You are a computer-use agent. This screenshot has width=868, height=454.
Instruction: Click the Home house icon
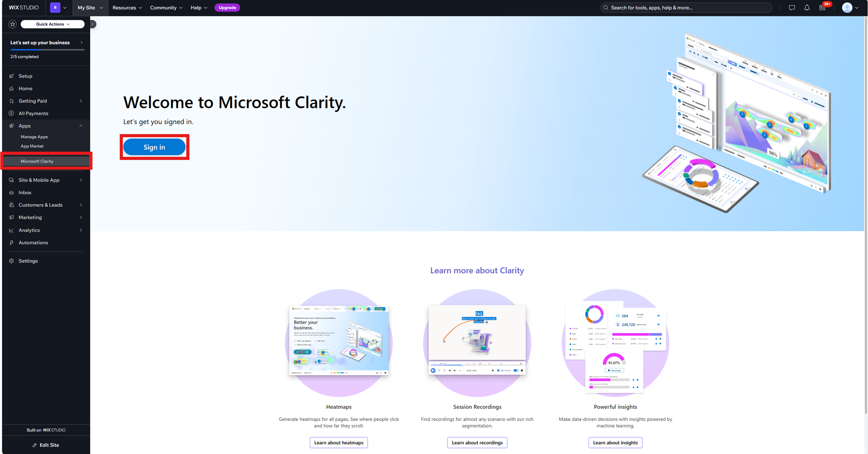tap(12, 89)
